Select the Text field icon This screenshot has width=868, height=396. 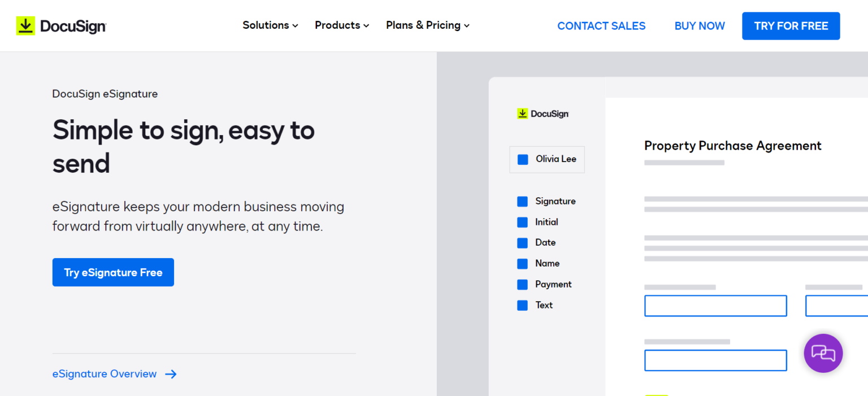point(522,305)
